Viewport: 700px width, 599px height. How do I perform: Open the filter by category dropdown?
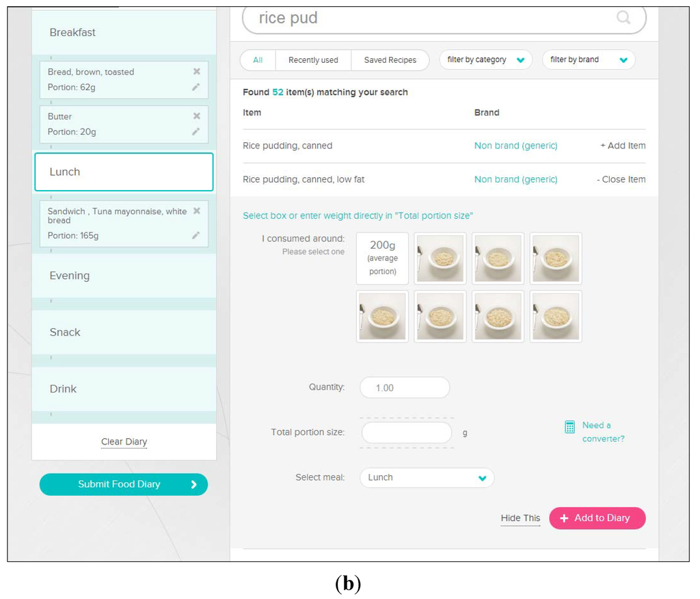tap(485, 60)
